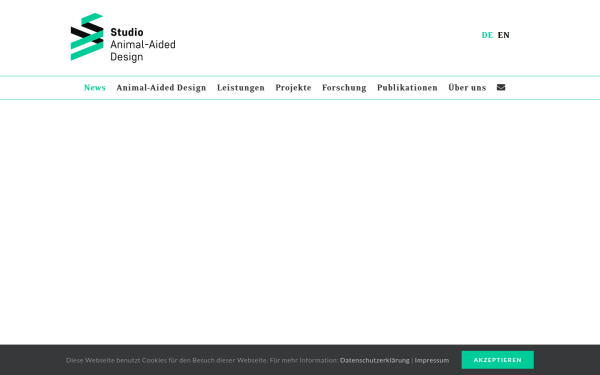This screenshot has height=375, width=600.
Task: Switch language to DE
Action: 487,35
